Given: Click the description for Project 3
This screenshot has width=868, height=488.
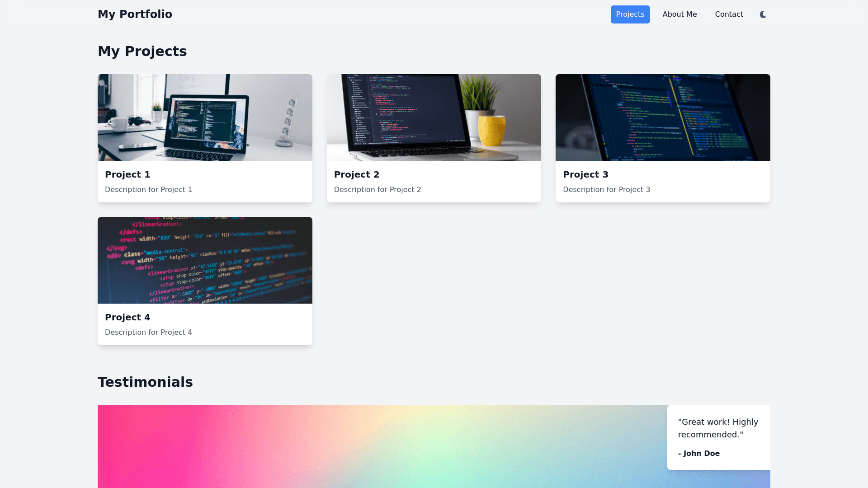Looking at the screenshot, I should click(606, 189).
